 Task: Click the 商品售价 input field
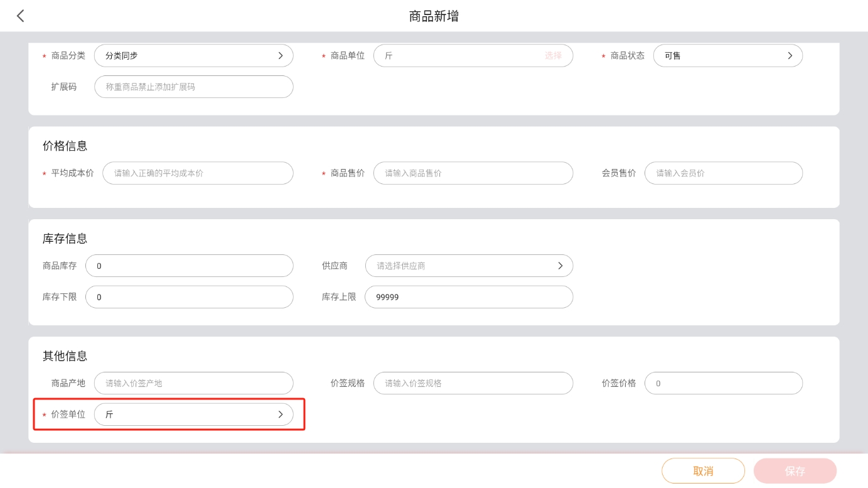click(x=473, y=173)
